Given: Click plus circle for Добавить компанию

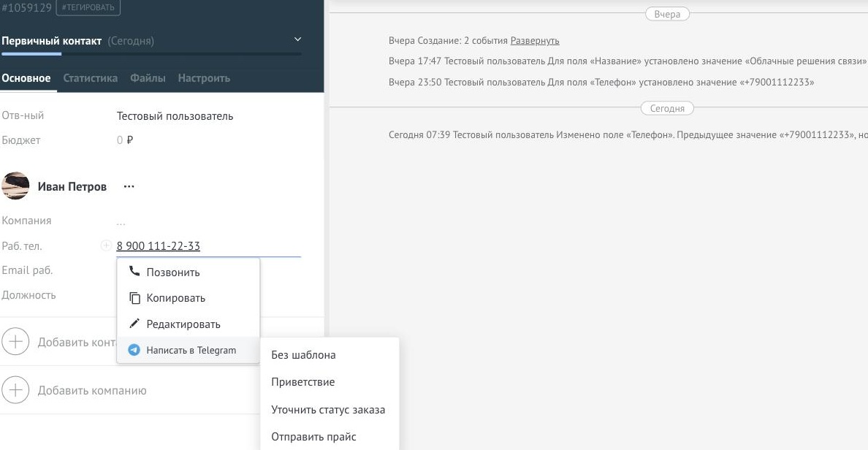Looking at the screenshot, I should coord(15,390).
